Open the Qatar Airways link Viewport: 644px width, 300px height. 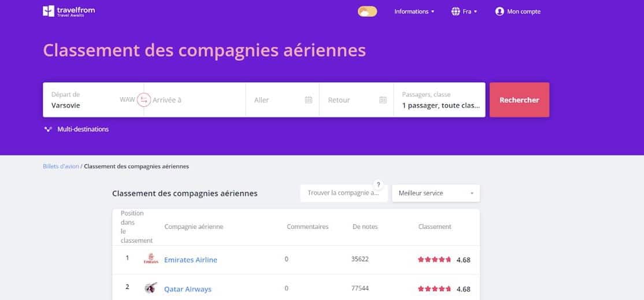[188, 289]
